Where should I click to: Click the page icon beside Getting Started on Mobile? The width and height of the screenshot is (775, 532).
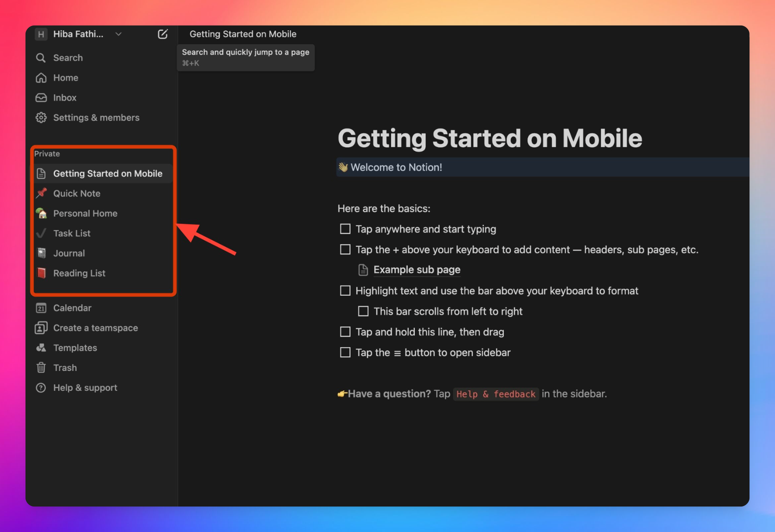41,173
